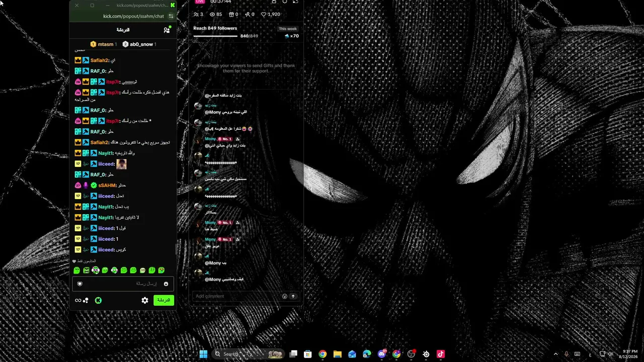The width and height of the screenshot is (644, 362).
Task: Click the gift box icon showing 0
Action: coord(231,15)
